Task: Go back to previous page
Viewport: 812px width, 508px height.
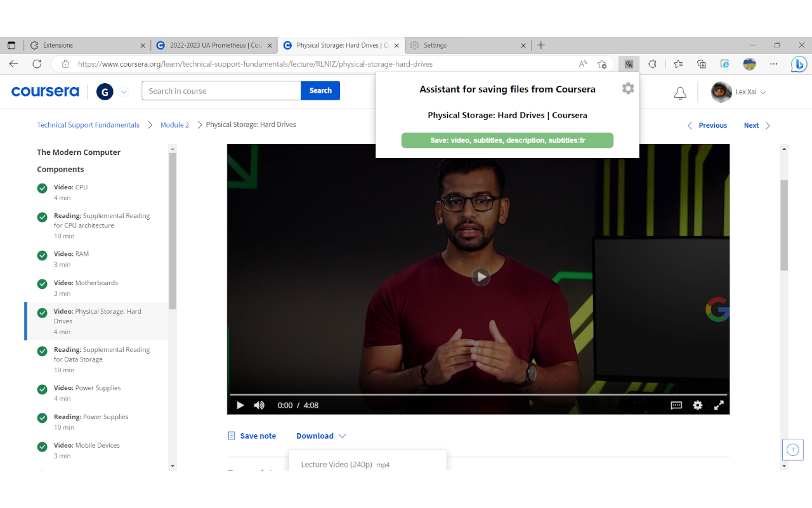Action: click(13, 63)
